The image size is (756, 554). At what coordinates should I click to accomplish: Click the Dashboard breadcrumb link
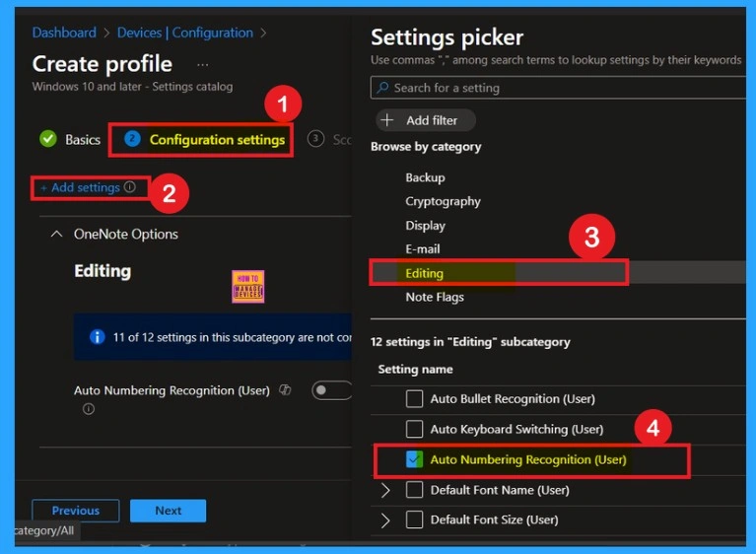click(x=64, y=33)
